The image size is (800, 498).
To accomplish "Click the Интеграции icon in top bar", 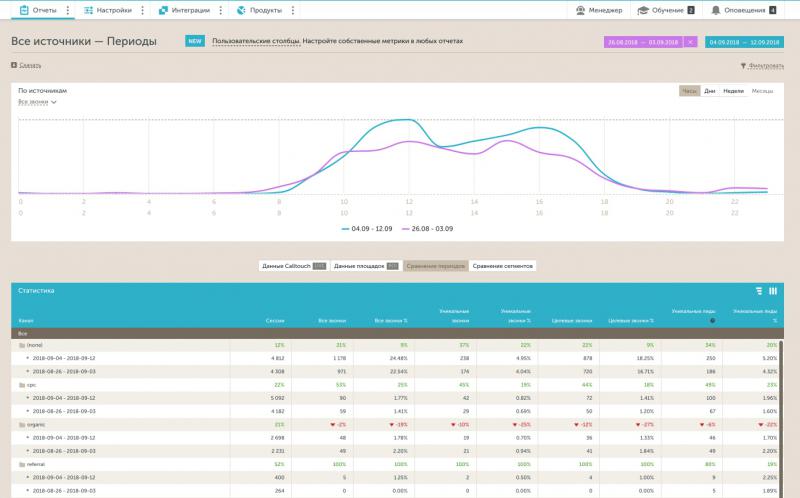I will coord(163,10).
